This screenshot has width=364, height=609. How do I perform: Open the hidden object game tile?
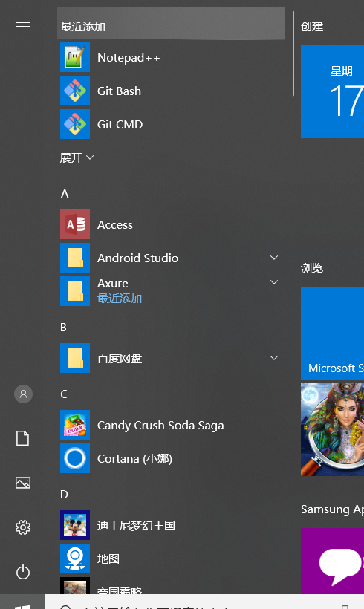tap(332, 429)
